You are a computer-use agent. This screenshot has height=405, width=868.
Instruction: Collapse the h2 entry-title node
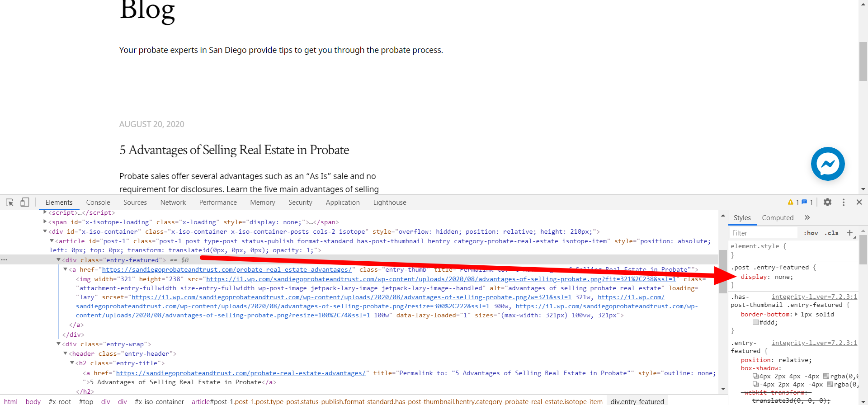(x=72, y=363)
